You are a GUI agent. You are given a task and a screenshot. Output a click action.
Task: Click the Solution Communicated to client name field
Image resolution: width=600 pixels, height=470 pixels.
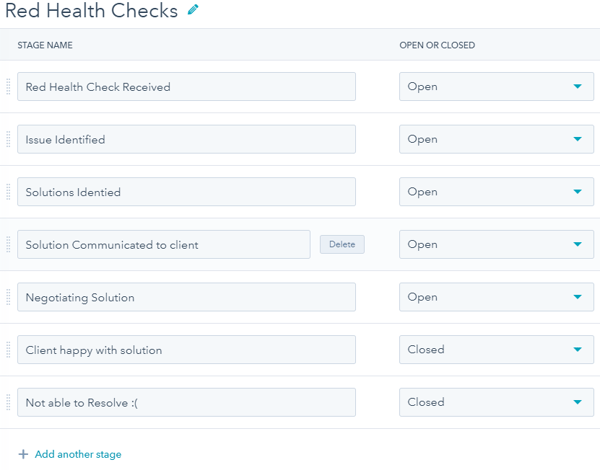pos(164,245)
